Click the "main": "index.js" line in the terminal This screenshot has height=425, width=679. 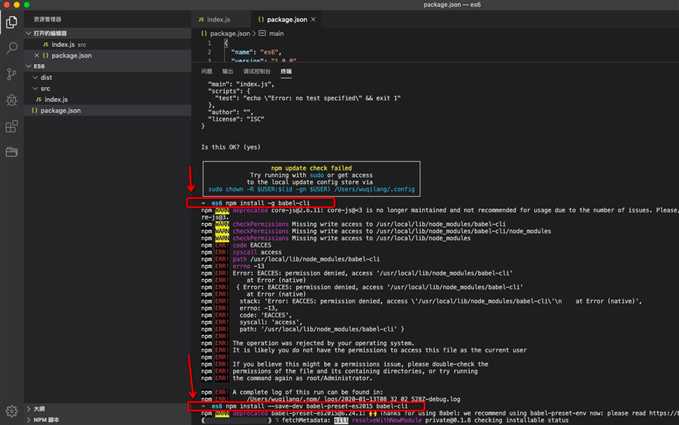pos(241,84)
